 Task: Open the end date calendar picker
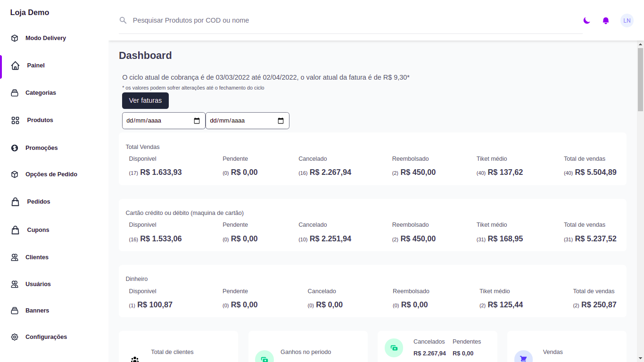(281, 121)
